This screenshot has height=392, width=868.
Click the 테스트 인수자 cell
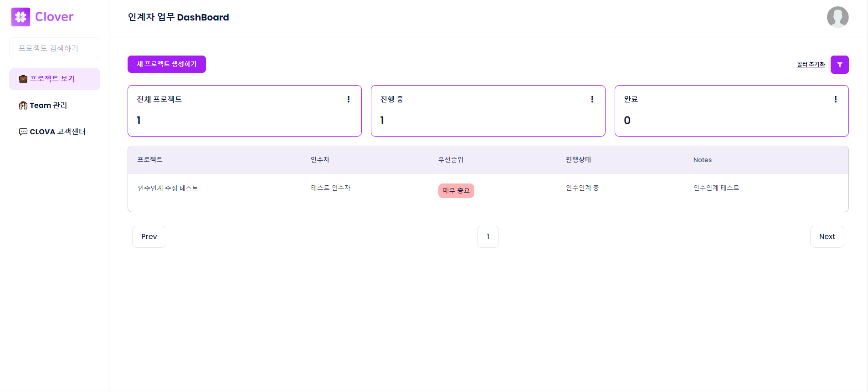point(331,188)
